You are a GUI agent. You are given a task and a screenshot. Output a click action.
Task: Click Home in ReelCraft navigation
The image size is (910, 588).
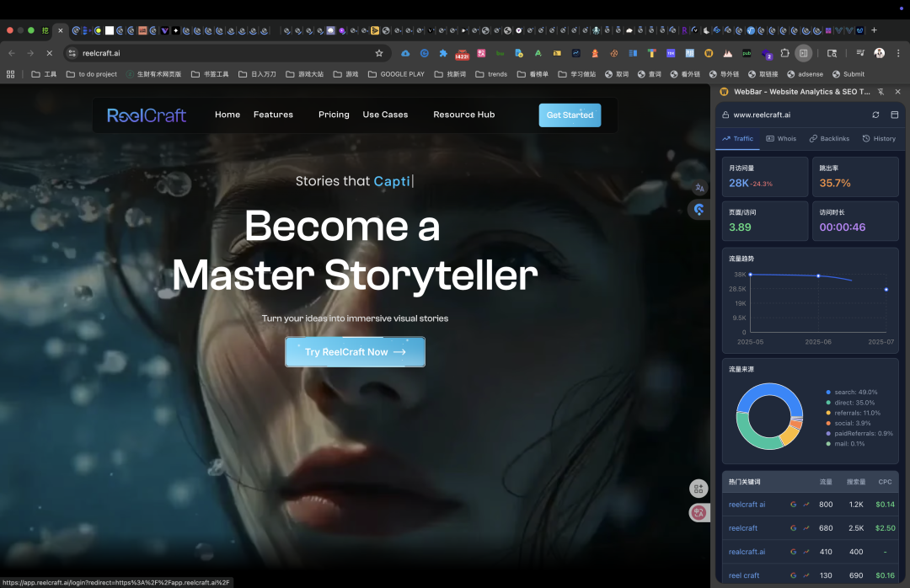point(227,115)
